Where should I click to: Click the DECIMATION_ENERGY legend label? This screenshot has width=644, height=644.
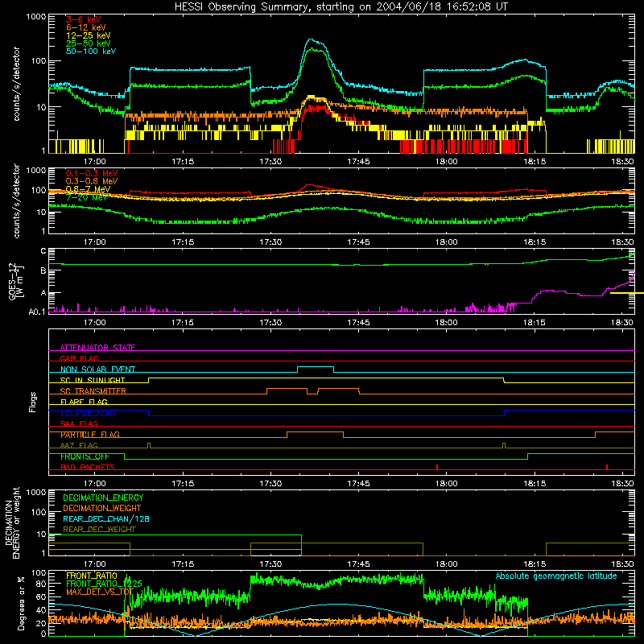103,497
